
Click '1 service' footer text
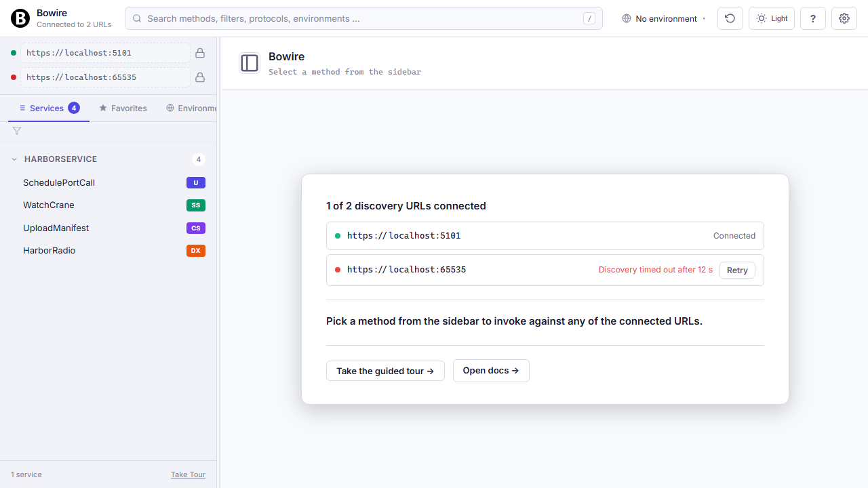(x=26, y=474)
